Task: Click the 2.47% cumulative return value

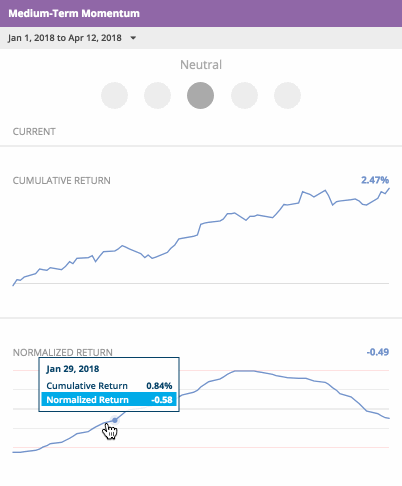Action: pos(375,180)
